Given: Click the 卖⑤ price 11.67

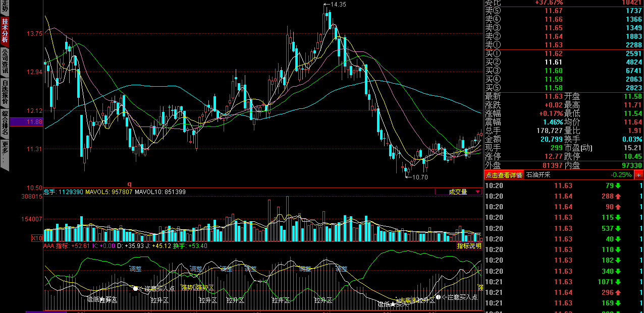Looking at the screenshot, I should point(554,11).
